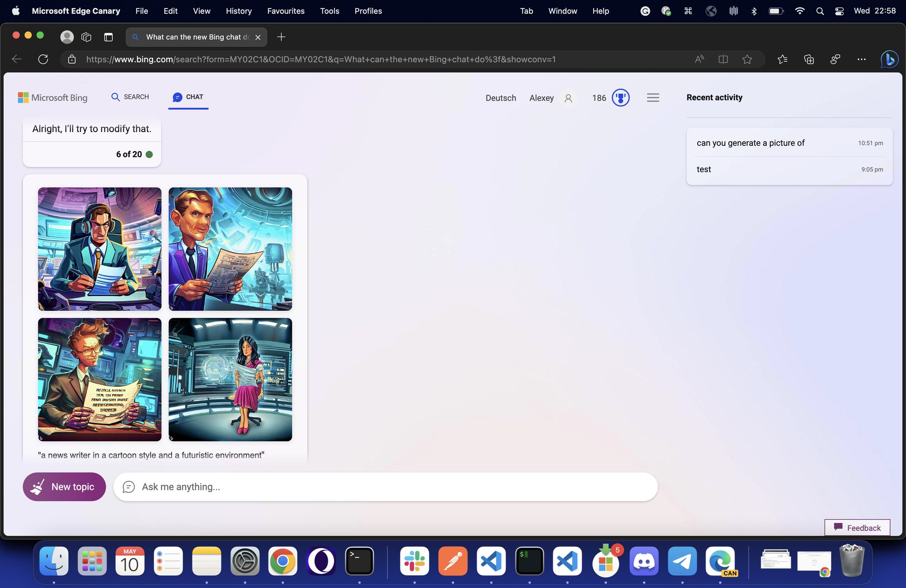Open Favourites list icon in toolbar
The width and height of the screenshot is (906, 588).
[x=782, y=59]
